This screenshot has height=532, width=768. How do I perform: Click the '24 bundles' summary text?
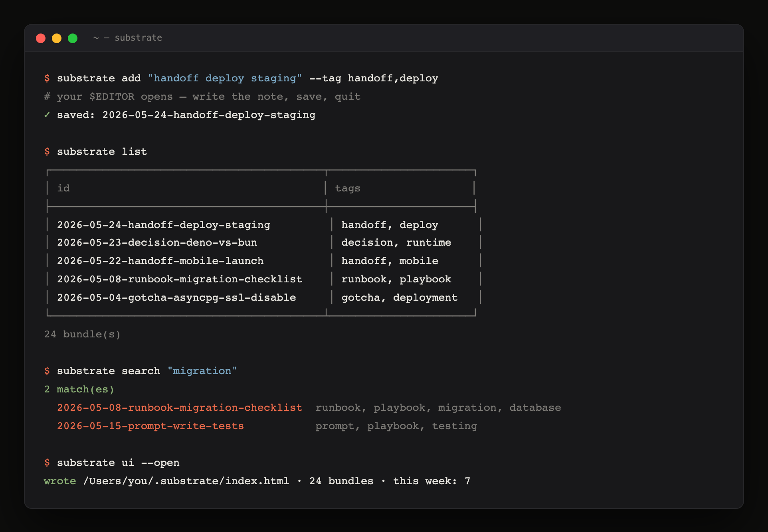341,481
